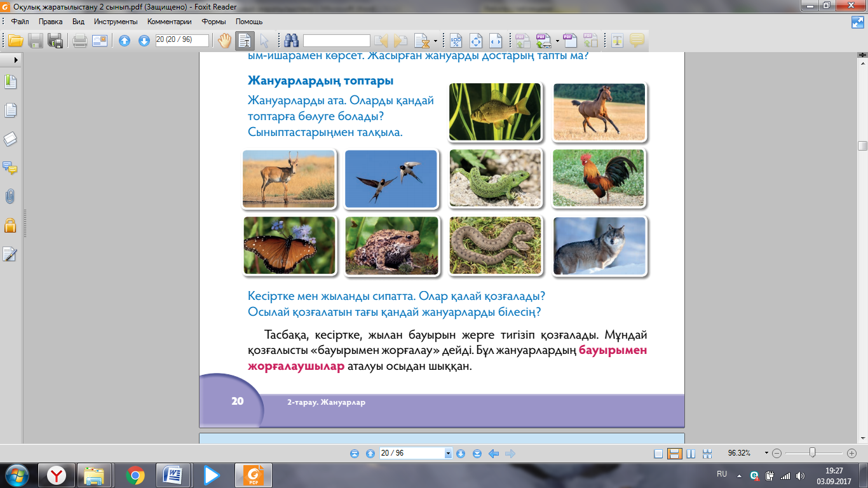Open the Формы menu
Screen dimensions: 868x488
coord(214,22)
